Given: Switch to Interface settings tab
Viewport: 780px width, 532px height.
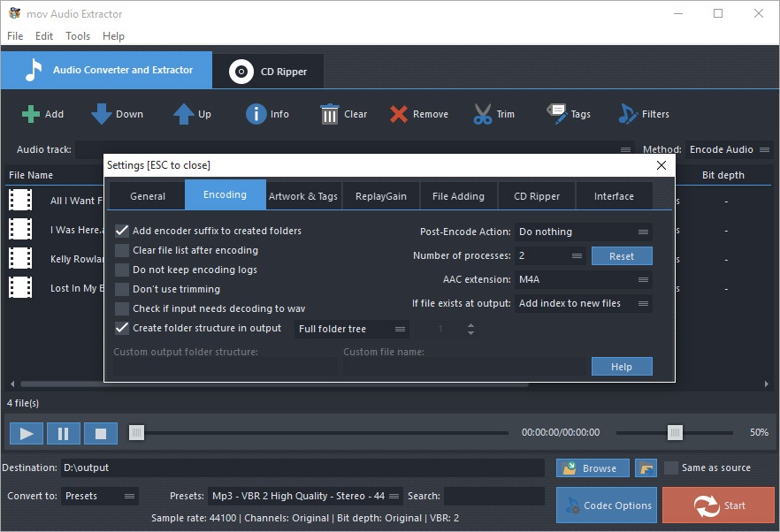Looking at the screenshot, I should tap(614, 196).
